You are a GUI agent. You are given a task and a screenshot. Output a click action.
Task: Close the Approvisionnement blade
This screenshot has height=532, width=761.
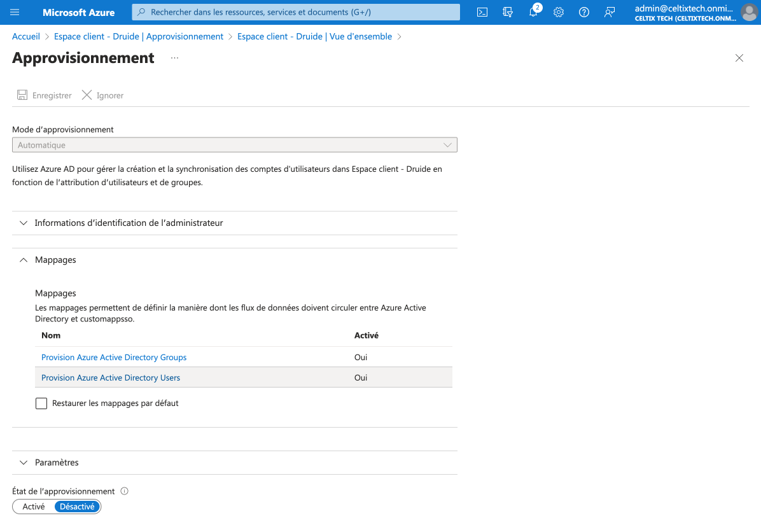coord(739,59)
